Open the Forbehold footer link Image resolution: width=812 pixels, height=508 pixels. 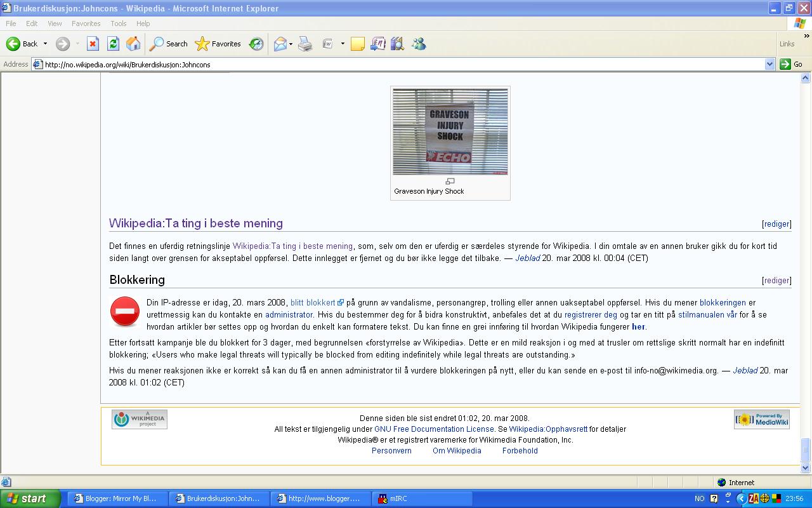tap(520, 451)
